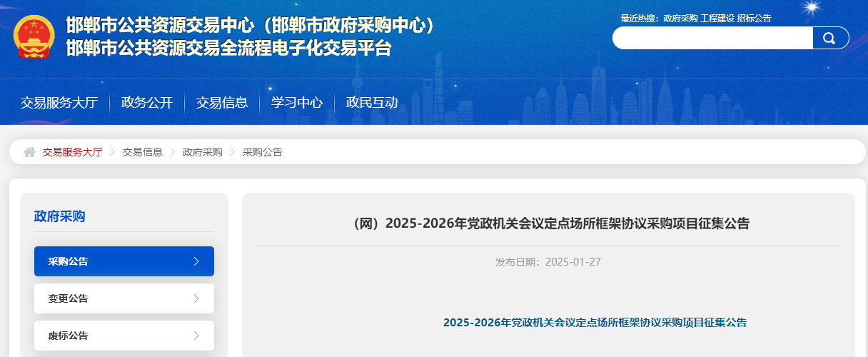Go to 政府采购 breadcrumb link
868x357 pixels.
(203, 152)
